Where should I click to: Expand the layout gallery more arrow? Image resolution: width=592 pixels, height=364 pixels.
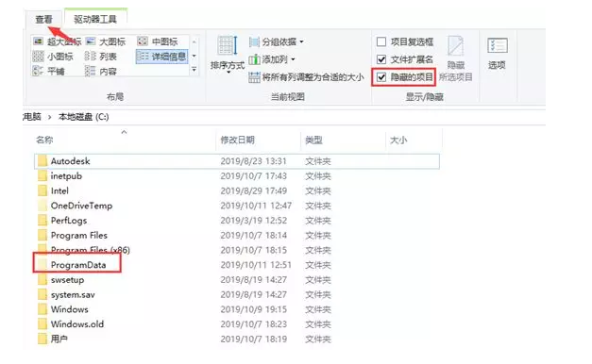click(x=195, y=70)
